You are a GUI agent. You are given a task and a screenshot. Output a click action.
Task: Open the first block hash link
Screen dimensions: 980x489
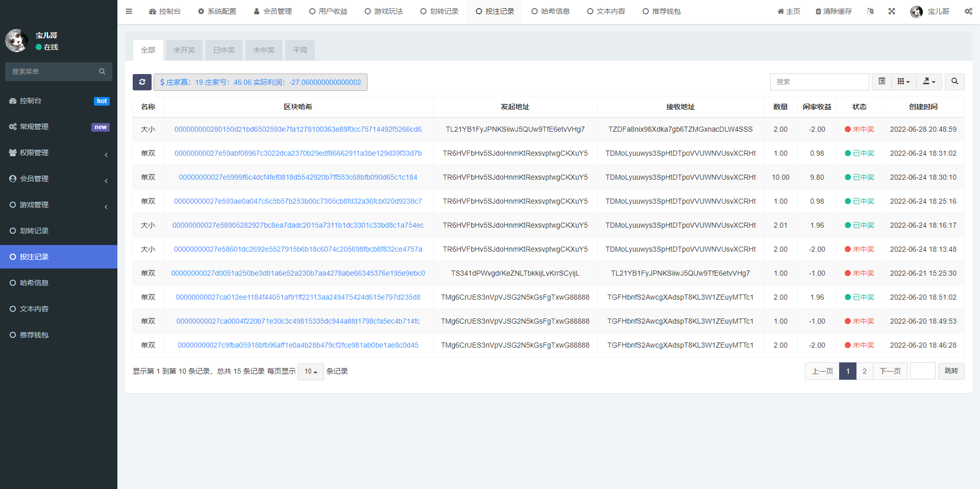(298, 129)
